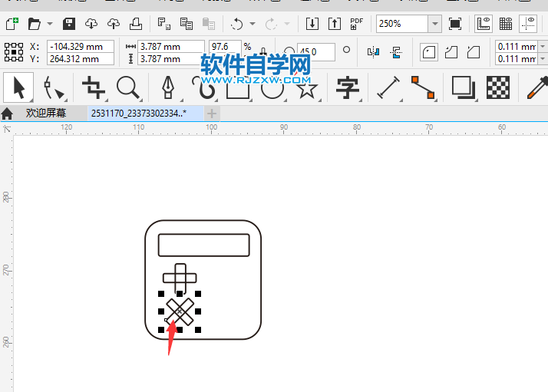
Task: Switch to the 2531170_23373302334 document tab
Action: point(145,114)
